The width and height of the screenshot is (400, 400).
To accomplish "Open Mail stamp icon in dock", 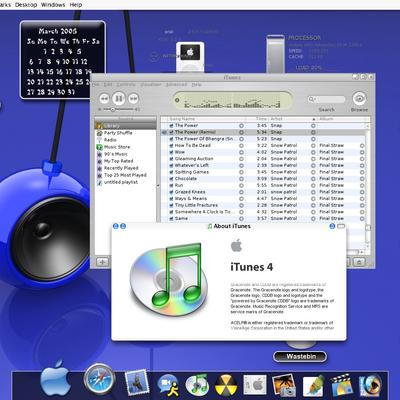I will pos(137,382).
